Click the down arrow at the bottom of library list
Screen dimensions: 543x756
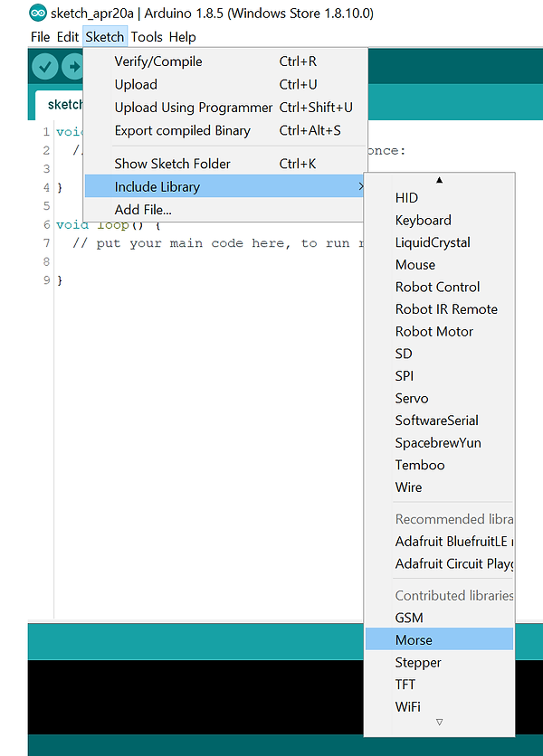coord(439,723)
